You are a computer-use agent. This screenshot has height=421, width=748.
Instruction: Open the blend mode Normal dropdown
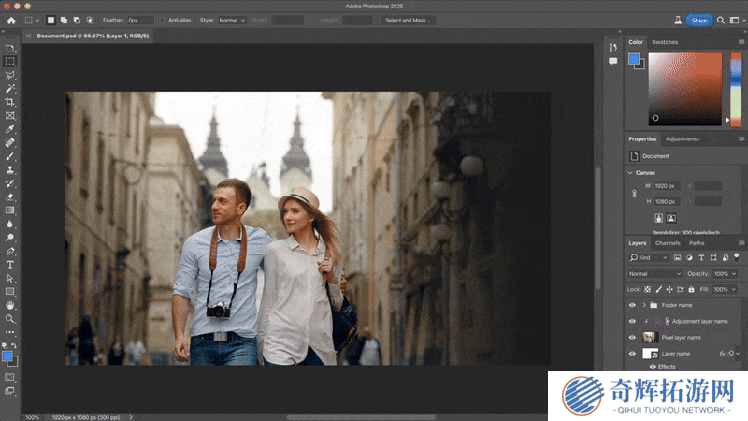[x=654, y=273]
